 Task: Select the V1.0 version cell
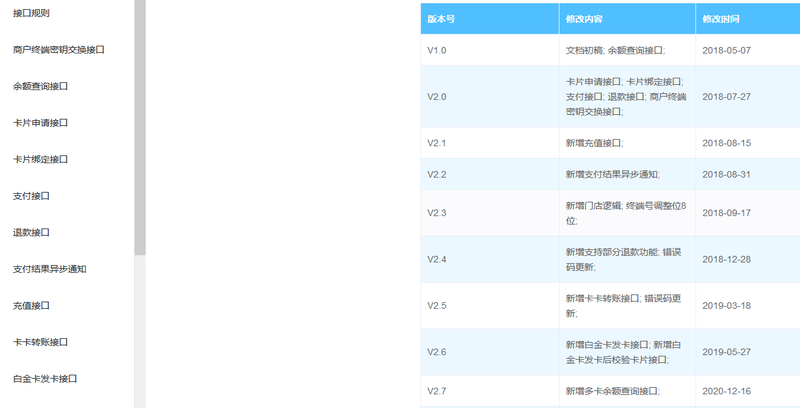(x=490, y=50)
